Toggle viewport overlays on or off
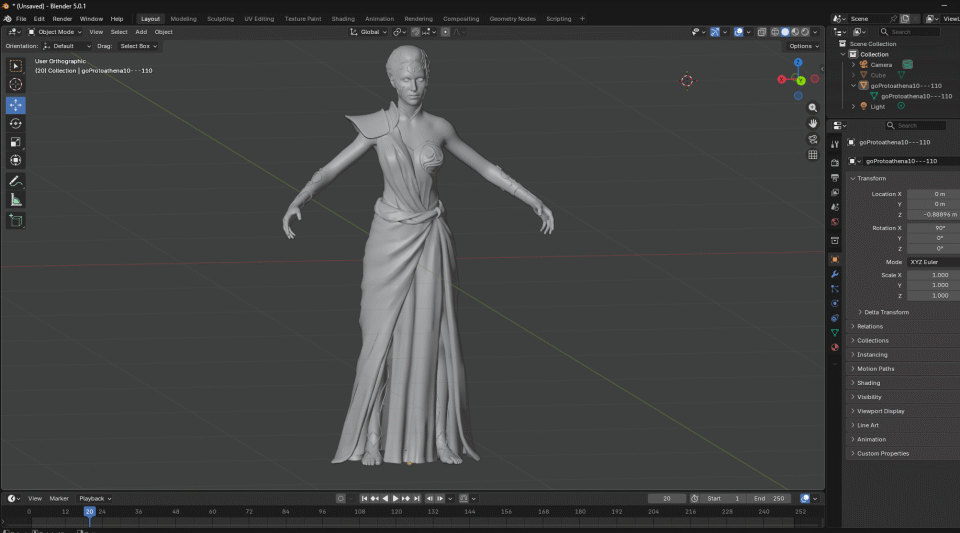Image resolution: width=960 pixels, height=533 pixels. [x=739, y=32]
